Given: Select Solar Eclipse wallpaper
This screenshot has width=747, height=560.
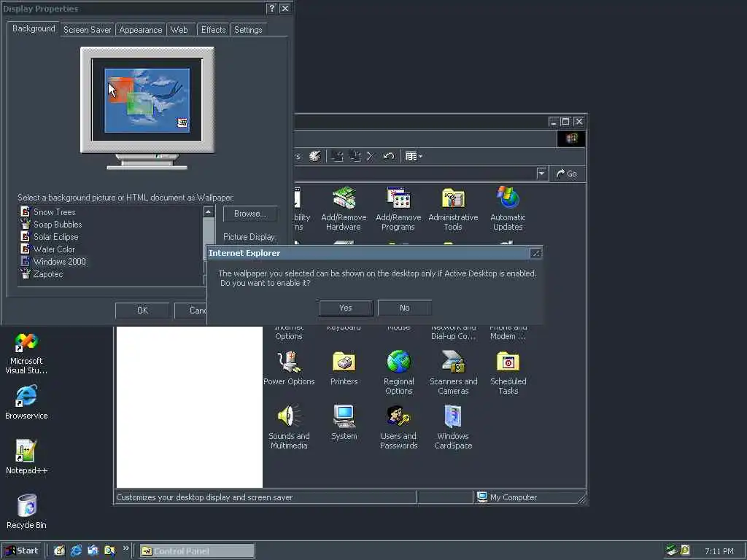Looking at the screenshot, I should pyautogui.click(x=49, y=237).
